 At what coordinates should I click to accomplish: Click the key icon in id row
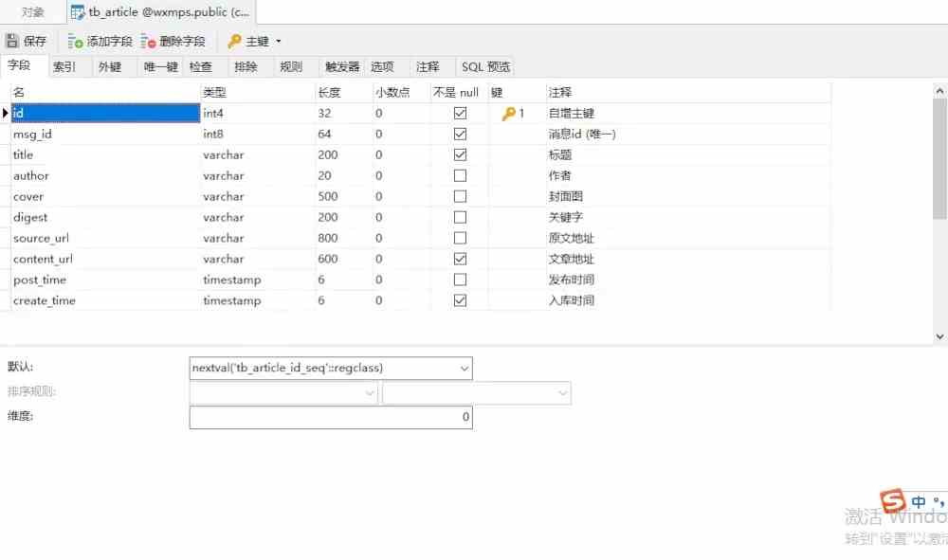coord(508,113)
